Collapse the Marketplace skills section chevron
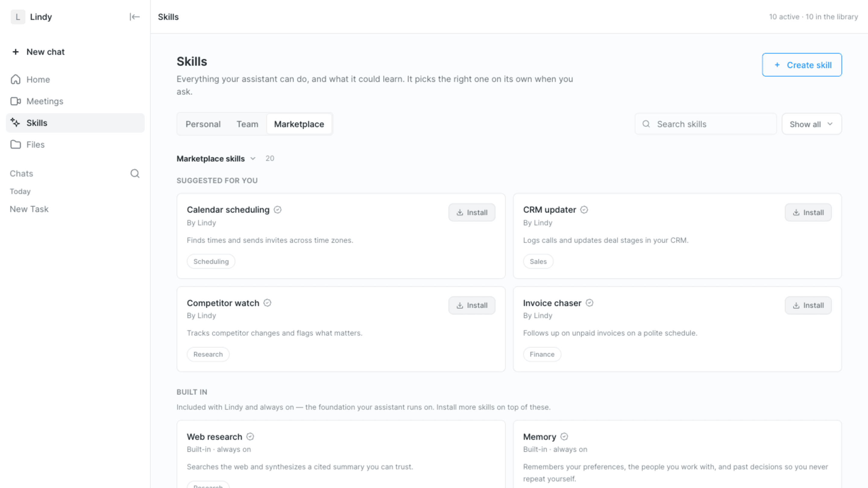Image resolution: width=868 pixels, height=488 pixels. [253, 159]
